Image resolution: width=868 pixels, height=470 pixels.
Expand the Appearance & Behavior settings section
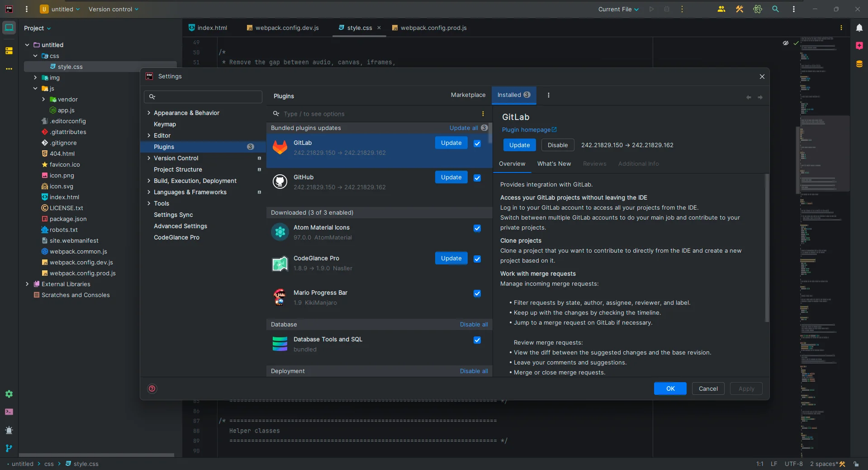149,113
